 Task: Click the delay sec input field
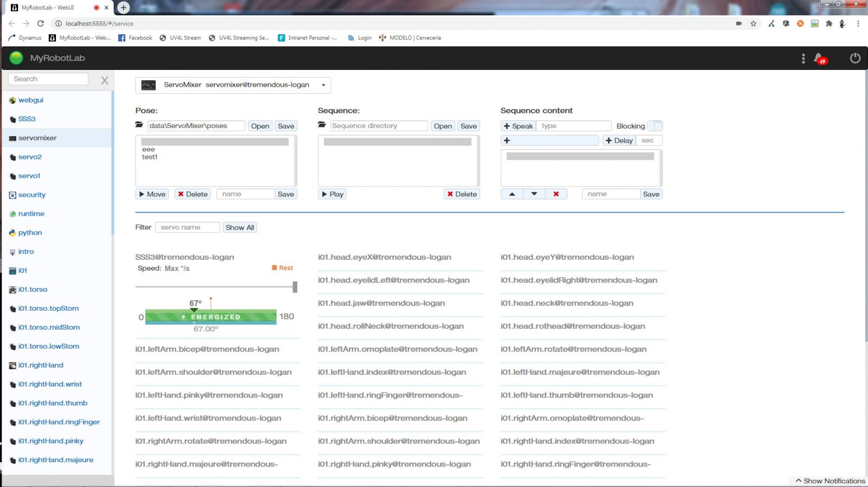tap(649, 140)
